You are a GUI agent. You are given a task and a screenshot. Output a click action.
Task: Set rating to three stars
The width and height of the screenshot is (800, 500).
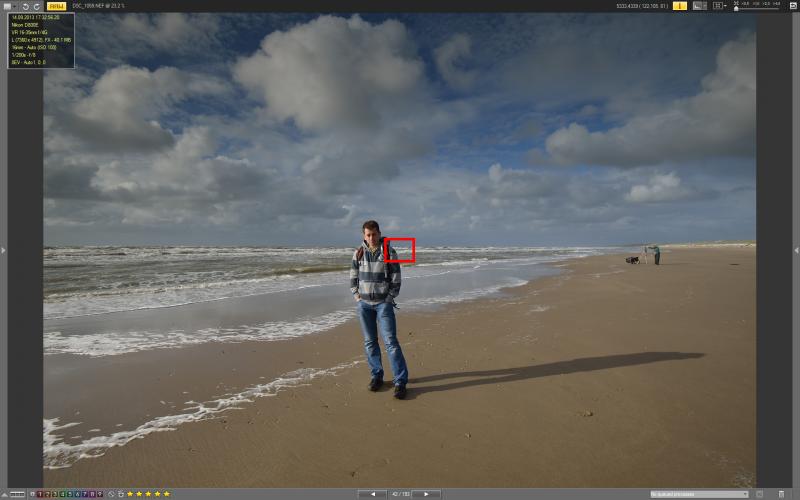coord(148,494)
